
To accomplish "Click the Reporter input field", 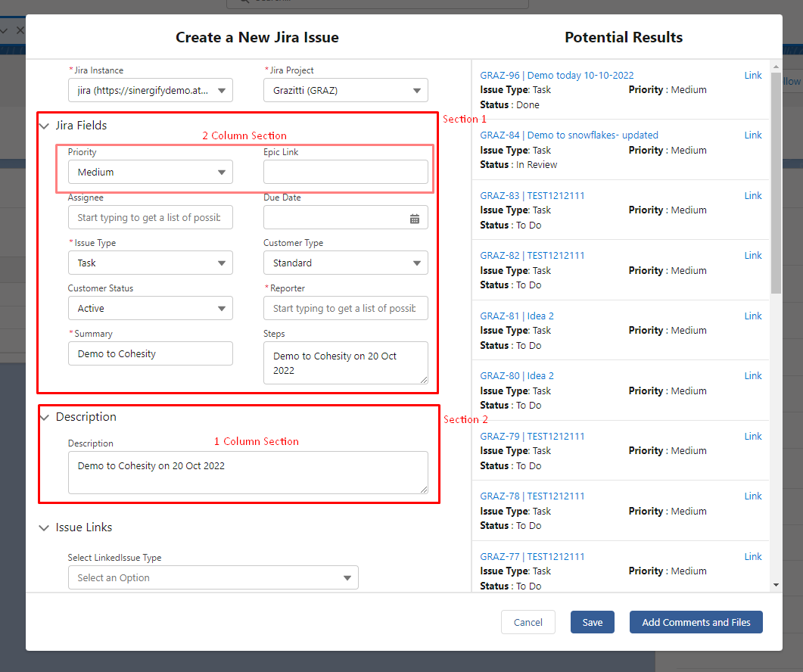I will pos(346,308).
